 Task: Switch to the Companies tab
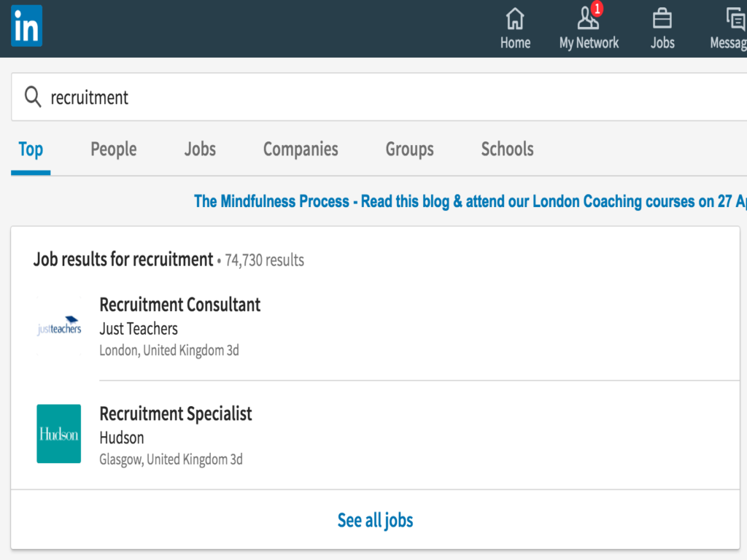tap(301, 149)
